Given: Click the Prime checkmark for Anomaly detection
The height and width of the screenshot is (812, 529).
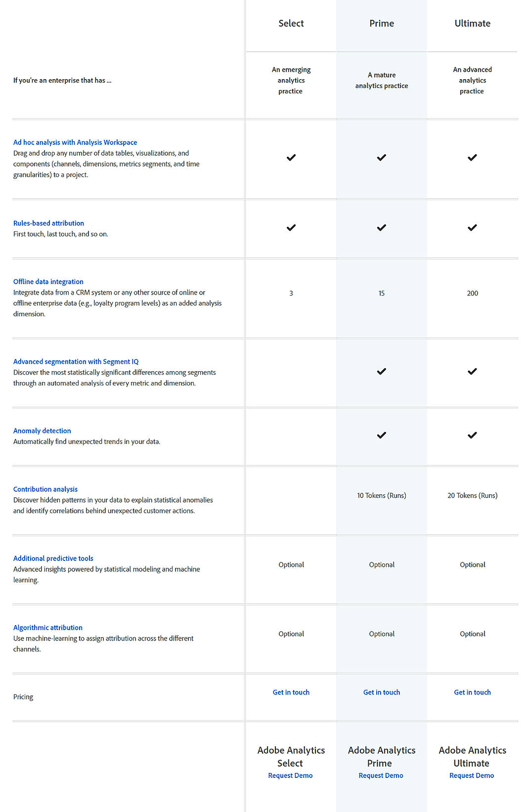Looking at the screenshot, I should tap(381, 435).
